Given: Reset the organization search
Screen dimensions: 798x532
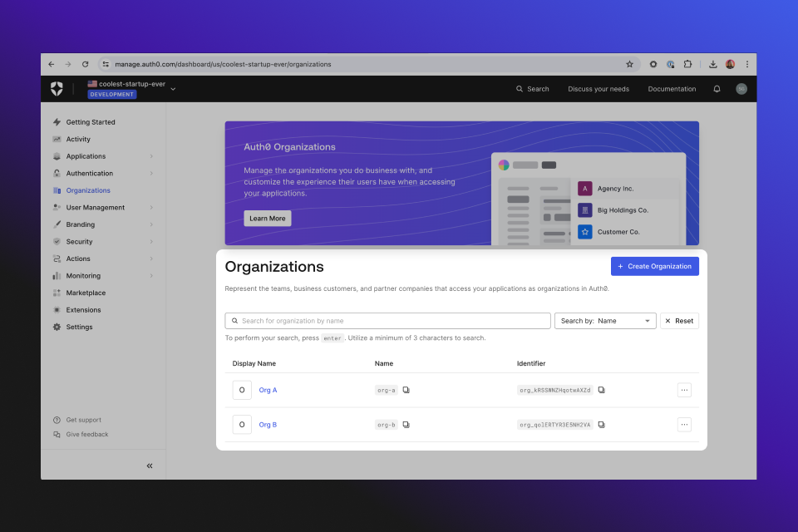Looking at the screenshot, I should [679, 321].
